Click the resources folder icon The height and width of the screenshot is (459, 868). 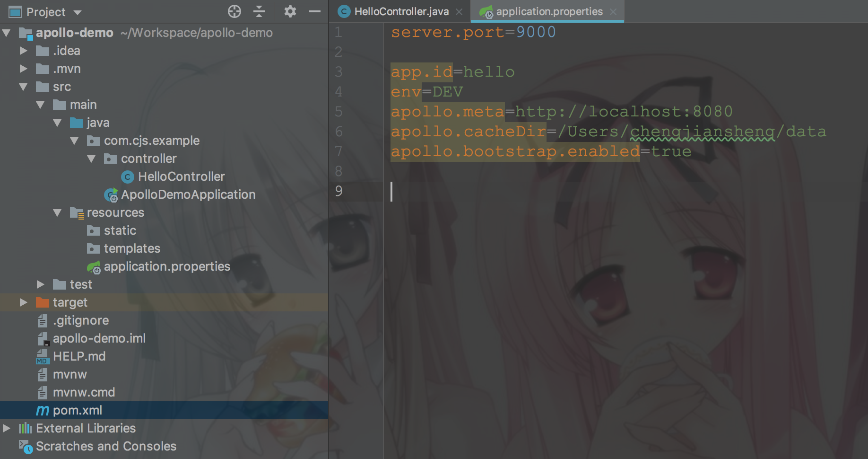[77, 213]
